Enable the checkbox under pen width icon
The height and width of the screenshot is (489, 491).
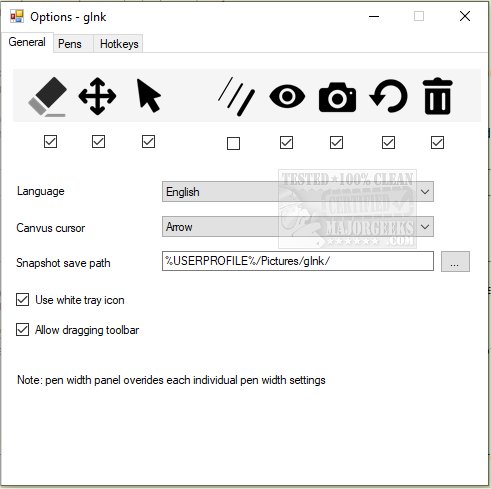tap(233, 144)
